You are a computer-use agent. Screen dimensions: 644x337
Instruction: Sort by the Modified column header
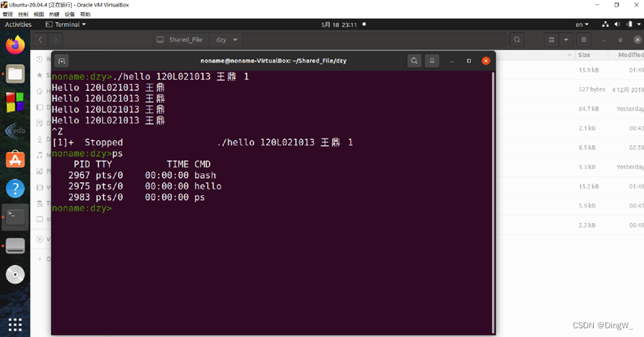click(x=630, y=54)
